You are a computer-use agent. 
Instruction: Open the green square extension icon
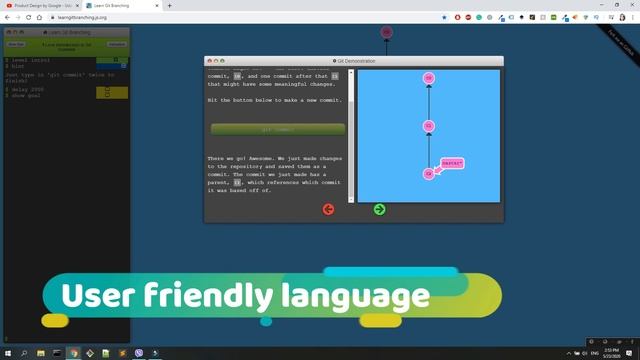point(553,18)
